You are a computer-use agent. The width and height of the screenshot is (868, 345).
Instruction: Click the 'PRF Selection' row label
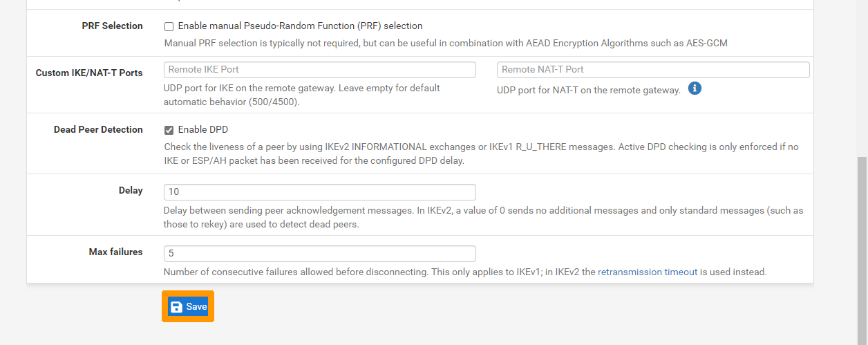click(x=112, y=26)
